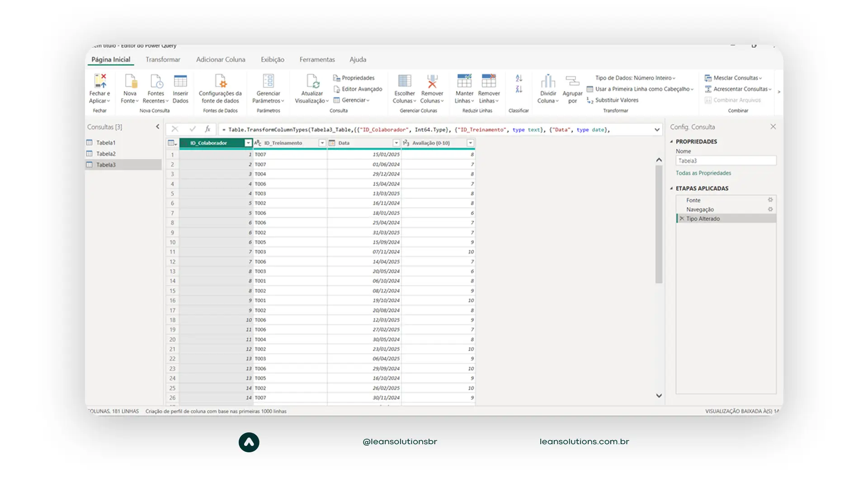Open the Exibição tab

(273, 60)
